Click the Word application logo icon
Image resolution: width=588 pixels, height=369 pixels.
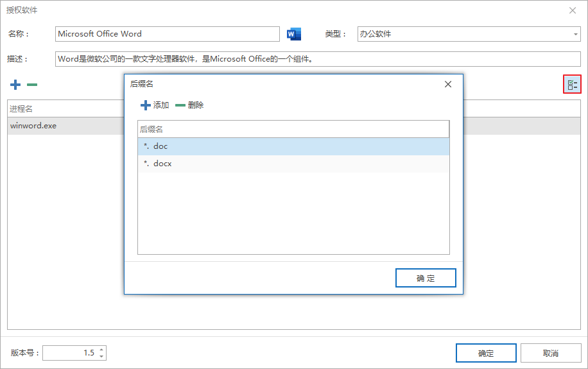coord(293,34)
